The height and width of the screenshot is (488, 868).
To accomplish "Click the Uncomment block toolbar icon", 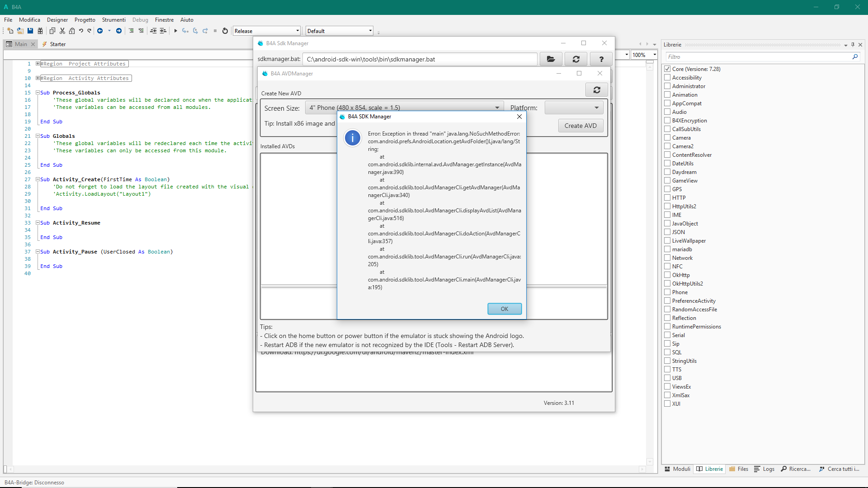I will click(x=141, y=31).
